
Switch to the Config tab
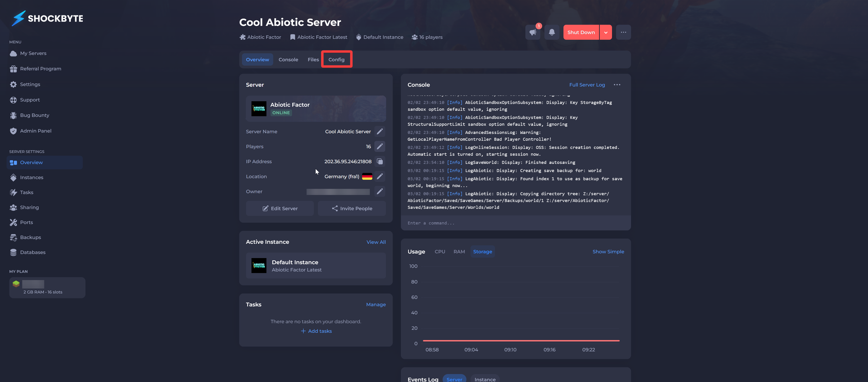pos(336,60)
